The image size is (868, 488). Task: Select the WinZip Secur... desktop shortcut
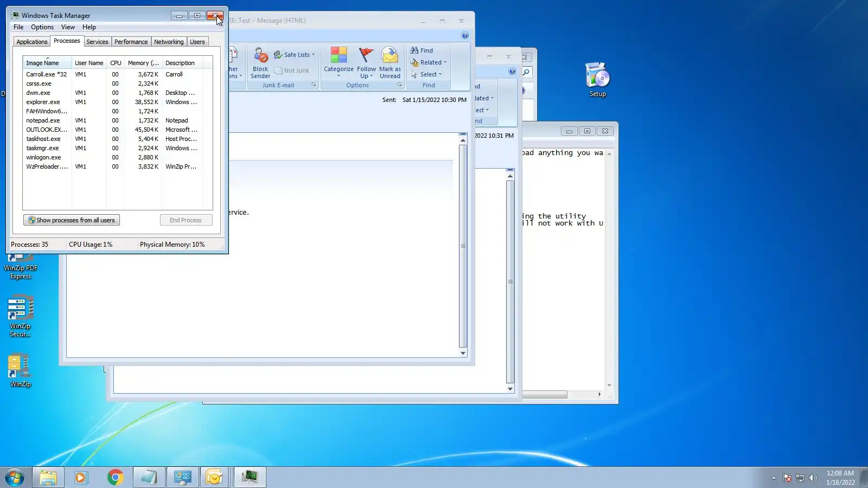click(21, 316)
